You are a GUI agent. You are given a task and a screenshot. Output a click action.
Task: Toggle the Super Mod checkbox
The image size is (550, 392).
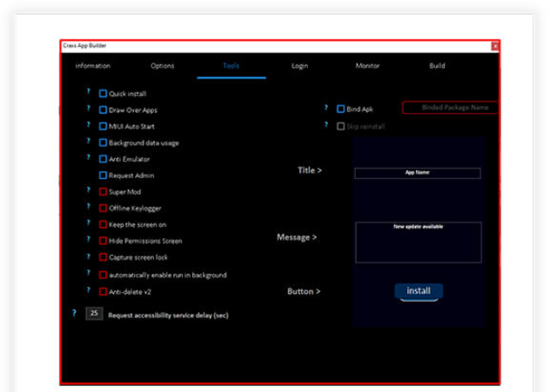103,192
